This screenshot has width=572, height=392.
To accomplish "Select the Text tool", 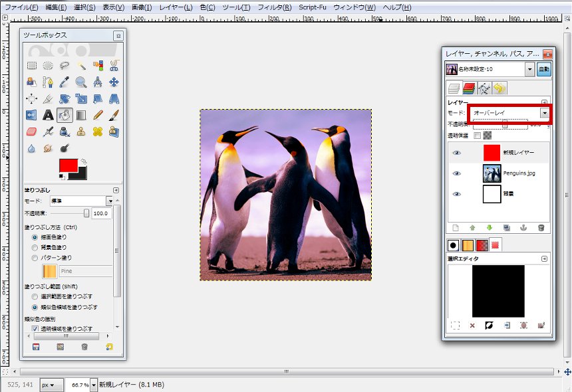I will click(x=47, y=116).
